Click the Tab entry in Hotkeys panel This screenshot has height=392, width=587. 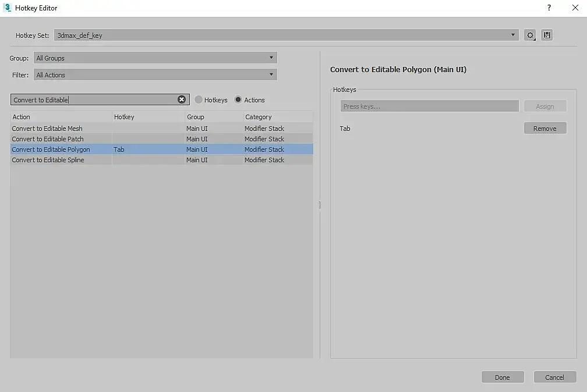345,129
